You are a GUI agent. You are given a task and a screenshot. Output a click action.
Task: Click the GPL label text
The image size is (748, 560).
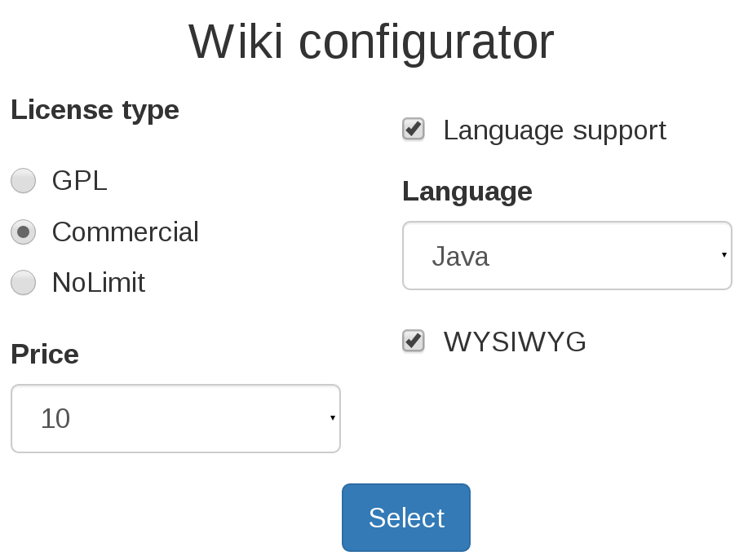tap(79, 180)
